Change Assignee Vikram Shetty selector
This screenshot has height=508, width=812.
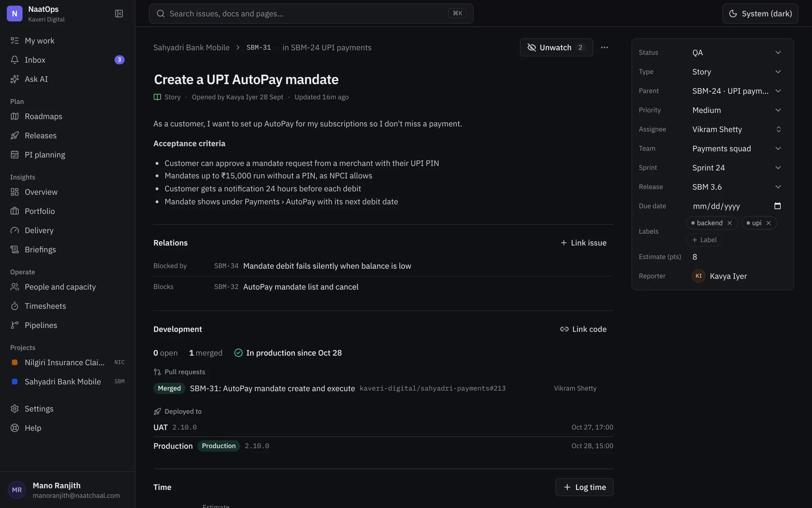[737, 129]
